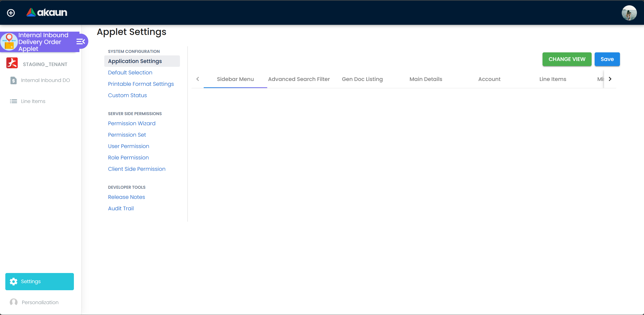644x315 pixels.
Task: Open Settings via the gear icon
Action: (13, 281)
